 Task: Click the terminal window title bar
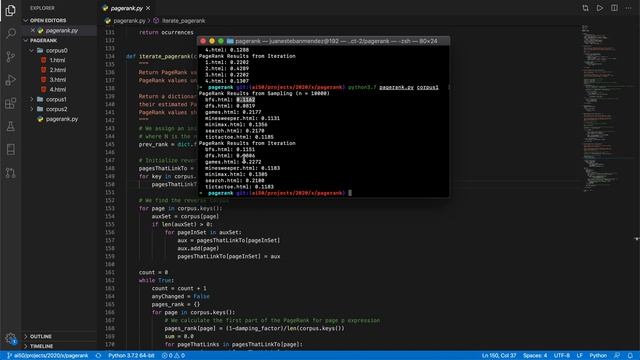(x=323, y=41)
